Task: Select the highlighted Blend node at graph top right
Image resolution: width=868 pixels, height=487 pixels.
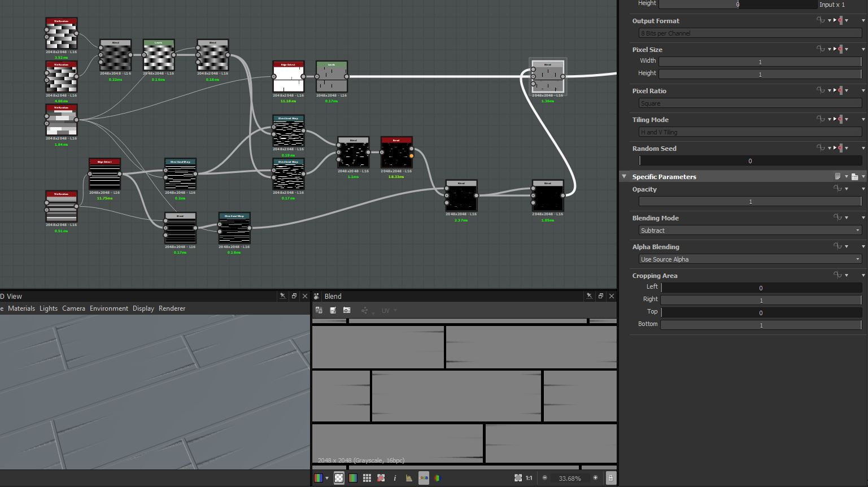Action: 547,77
